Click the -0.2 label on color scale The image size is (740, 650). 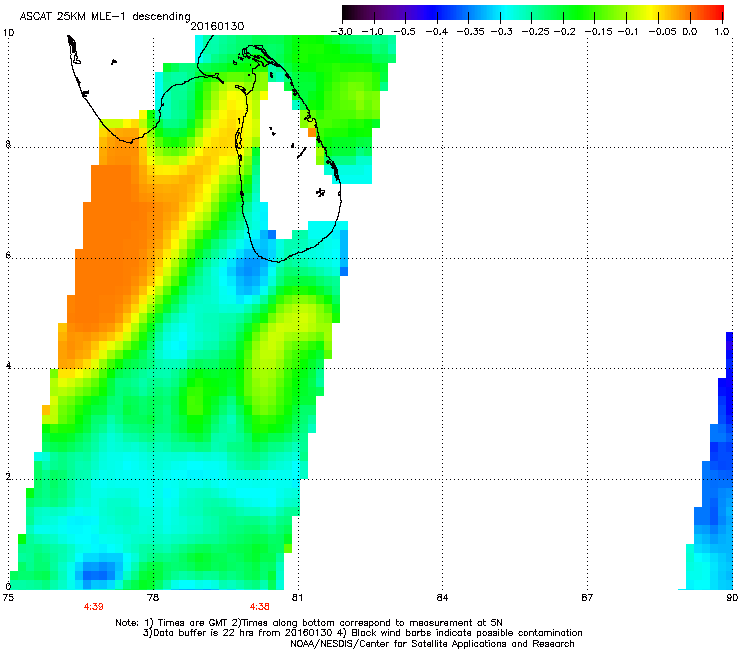click(564, 32)
